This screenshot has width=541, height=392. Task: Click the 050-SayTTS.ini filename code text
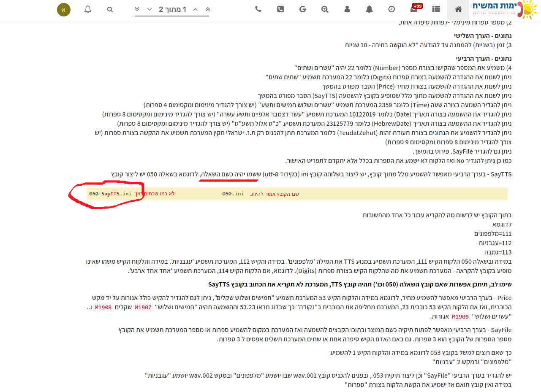(x=110, y=194)
